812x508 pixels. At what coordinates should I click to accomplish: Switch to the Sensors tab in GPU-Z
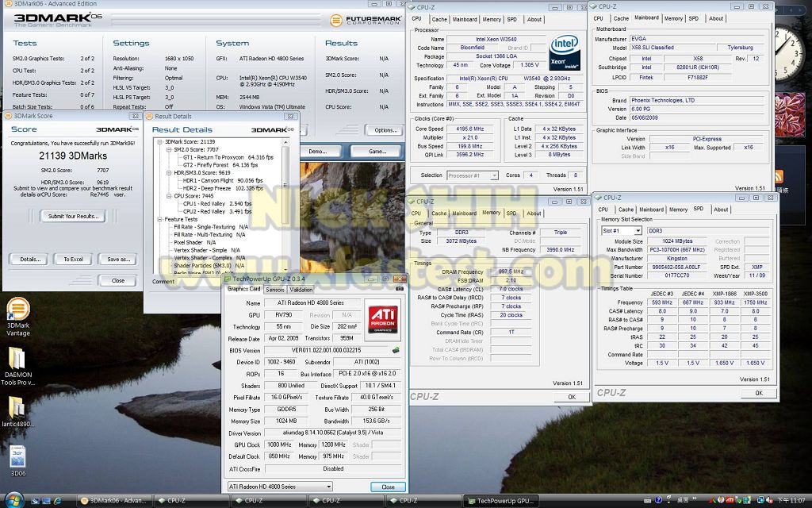click(275, 290)
